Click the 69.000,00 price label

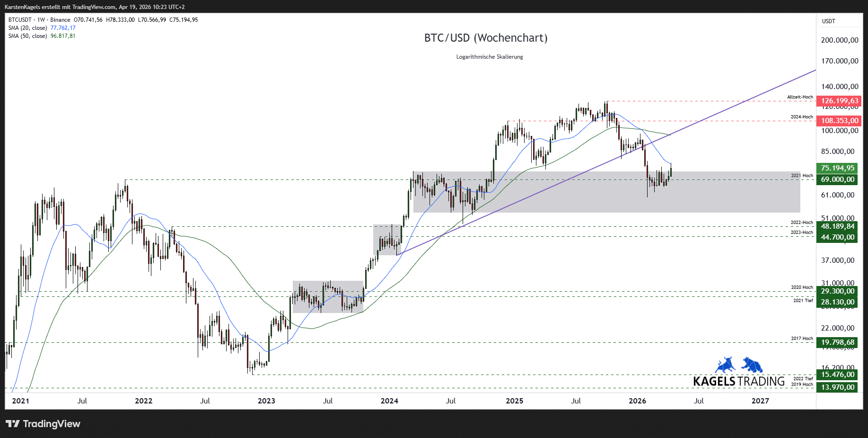[x=837, y=179]
